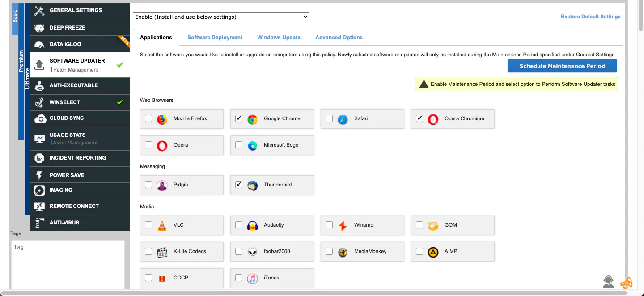Click Schedule Maintenance Period button
The image size is (644, 296).
[562, 66]
